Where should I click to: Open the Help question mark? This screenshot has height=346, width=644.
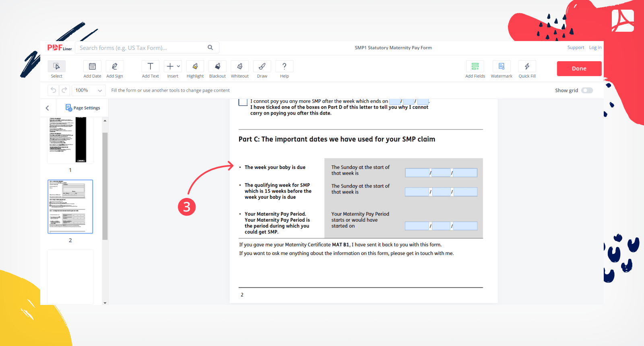(285, 66)
